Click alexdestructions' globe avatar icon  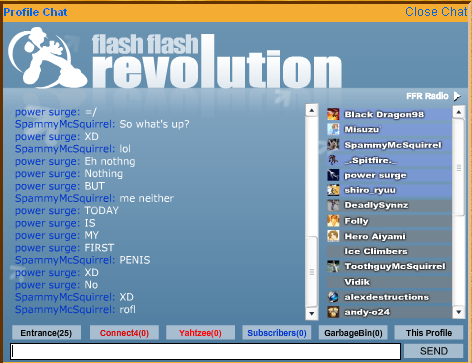(333, 297)
